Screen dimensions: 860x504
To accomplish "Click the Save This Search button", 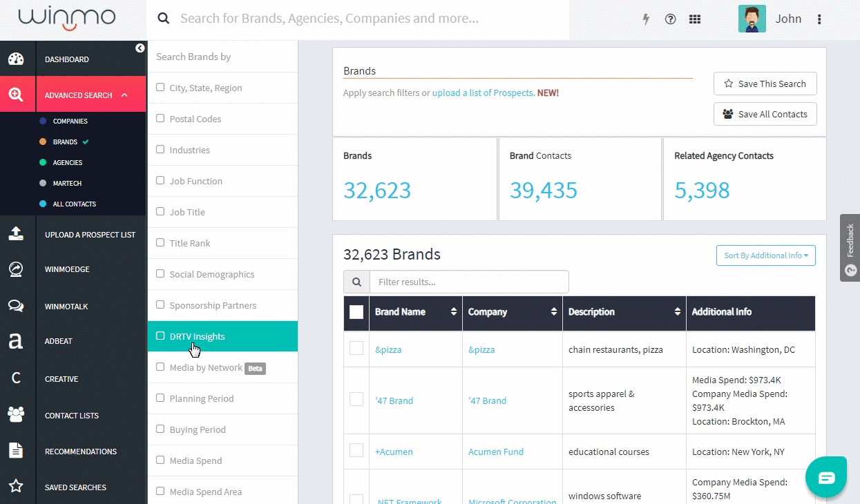I will pyautogui.click(x=765, y=84).
